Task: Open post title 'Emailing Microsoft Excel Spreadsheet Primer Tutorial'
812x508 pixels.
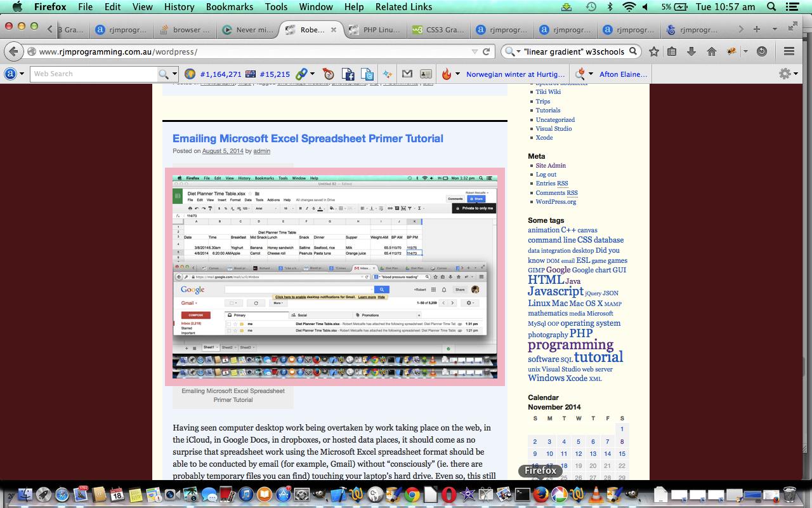Action: [308, 138]
